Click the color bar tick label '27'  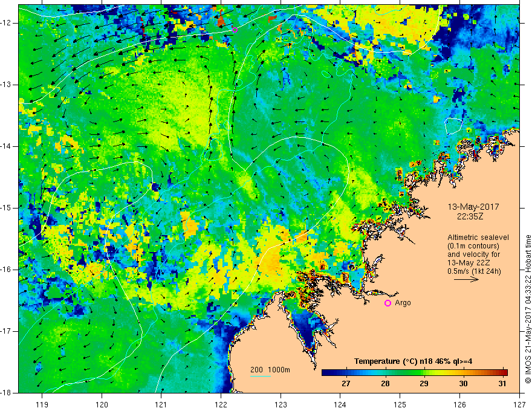[346, 384]
